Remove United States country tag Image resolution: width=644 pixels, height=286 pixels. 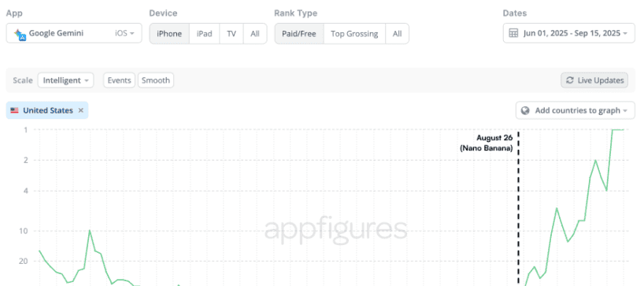(x=81, y=110)
